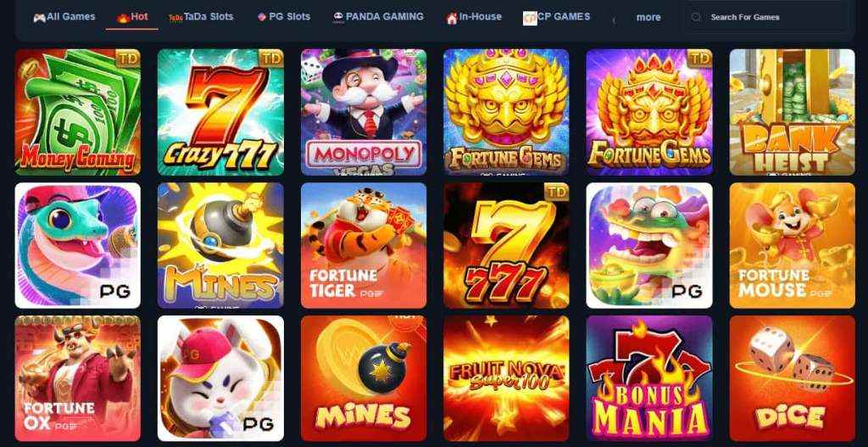Open the Bonus Mania game
Image resolution: width=868 pixels, height=447 pixels.
(x=649, y=378)
